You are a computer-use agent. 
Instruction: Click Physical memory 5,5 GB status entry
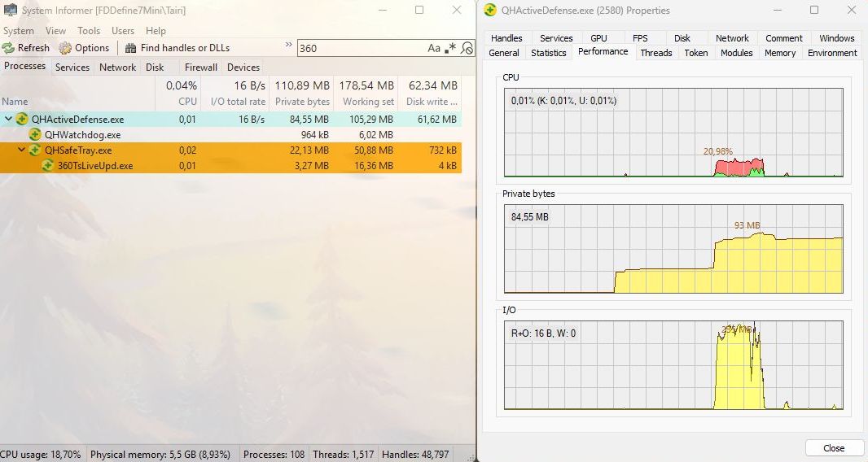click(160, 454)
